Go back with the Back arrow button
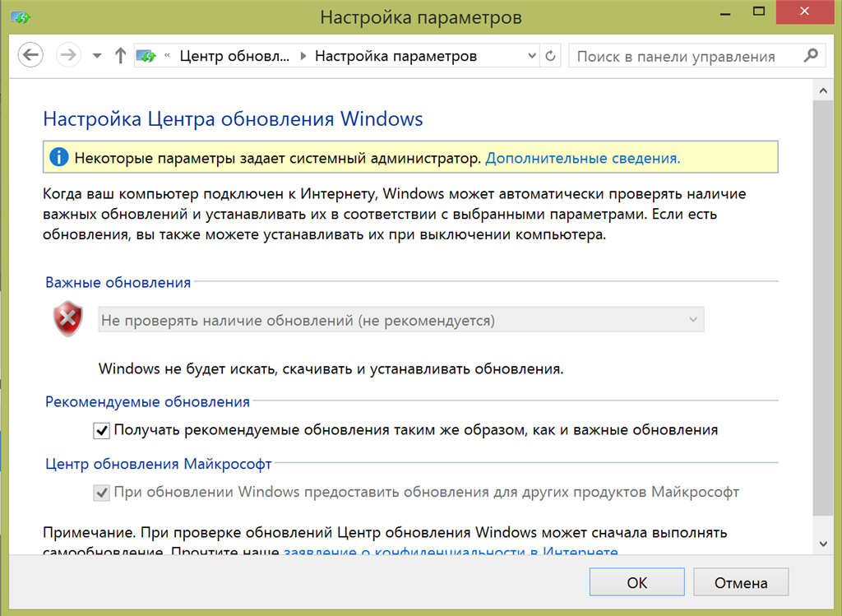Image resolution: width=842 pixels, height=616 pixels. click(x=30, y=55)
